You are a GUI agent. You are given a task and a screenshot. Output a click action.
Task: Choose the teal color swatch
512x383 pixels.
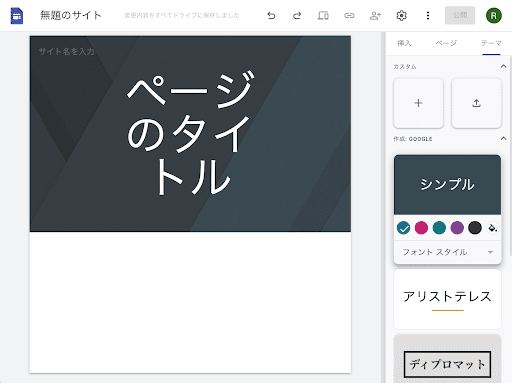tap(439, 228)
